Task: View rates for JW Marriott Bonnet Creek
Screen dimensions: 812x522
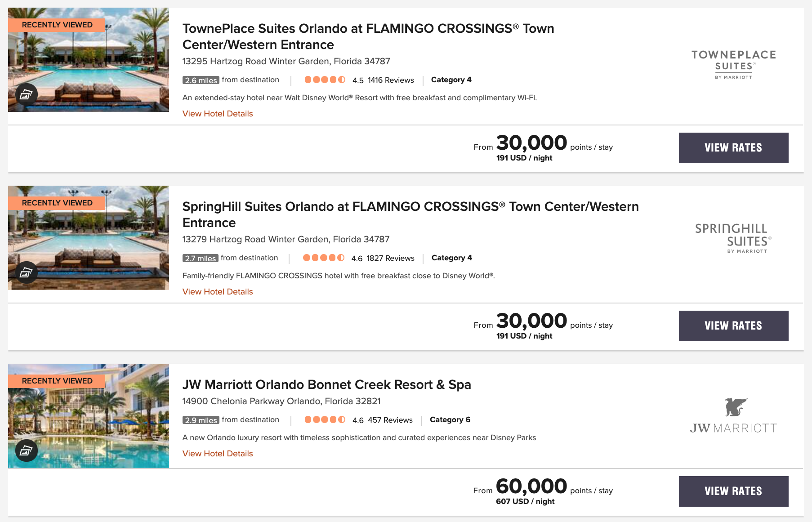Action: coord(733,491)
